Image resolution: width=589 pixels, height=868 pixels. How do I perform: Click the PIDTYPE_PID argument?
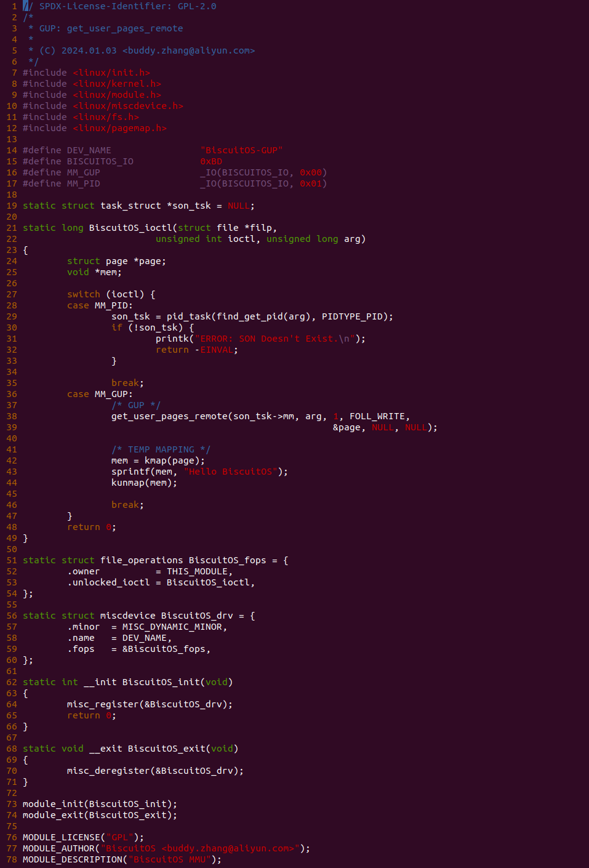coord(355,316)
